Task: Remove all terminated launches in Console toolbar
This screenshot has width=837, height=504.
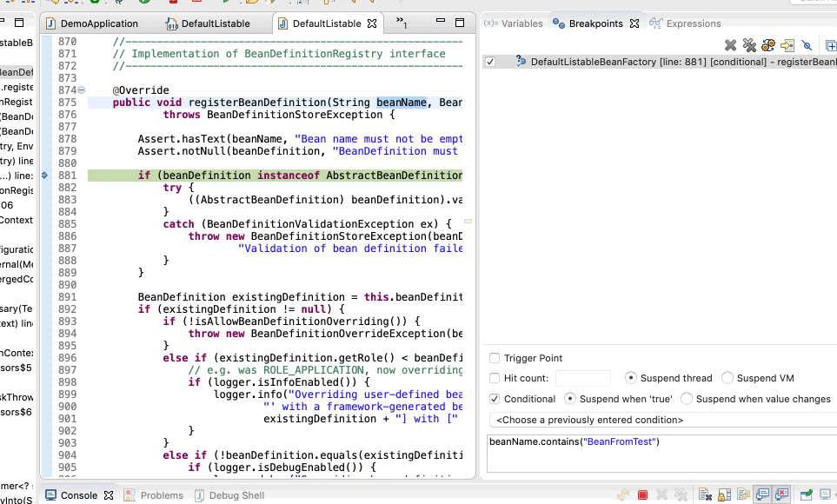Action: pyautogui.click(x=682, y=494)
